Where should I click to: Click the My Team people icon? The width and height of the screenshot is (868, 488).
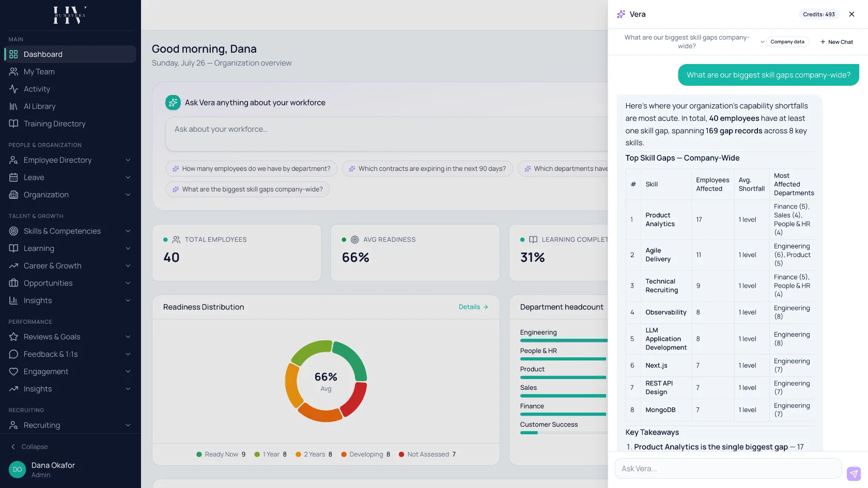point(13,72)
